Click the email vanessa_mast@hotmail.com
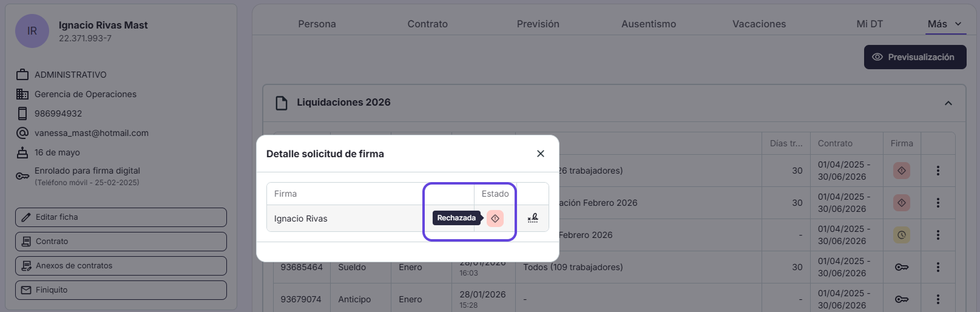Image resolution: width=980 pixels, height=312 pixels. [92, 133]
